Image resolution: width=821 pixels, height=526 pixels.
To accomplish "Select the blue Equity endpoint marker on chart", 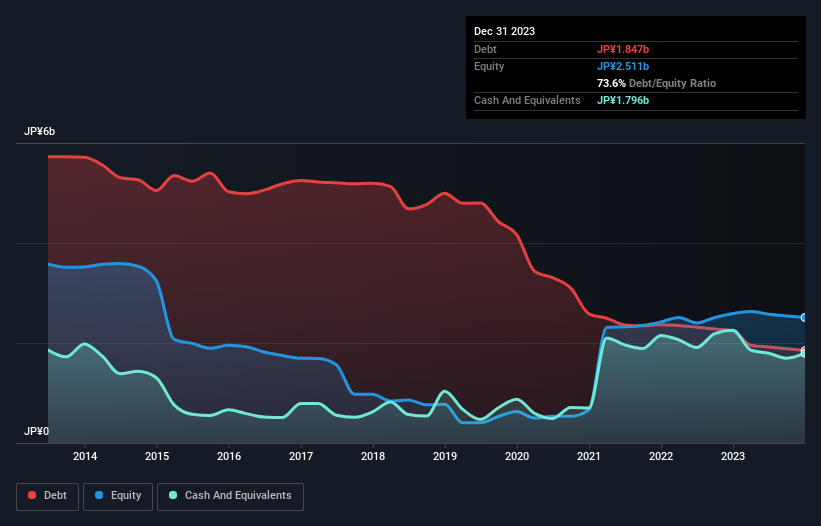I will (x=804, y=318).
